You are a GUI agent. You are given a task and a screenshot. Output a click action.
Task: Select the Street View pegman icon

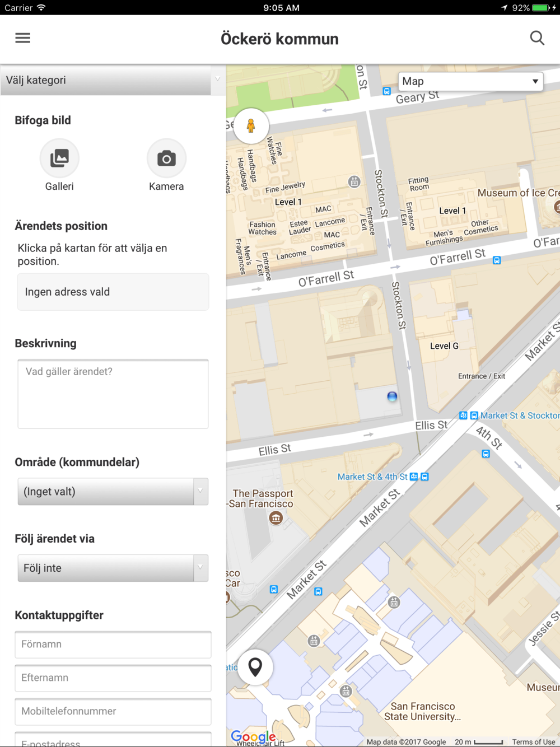(x=251, y=126)
